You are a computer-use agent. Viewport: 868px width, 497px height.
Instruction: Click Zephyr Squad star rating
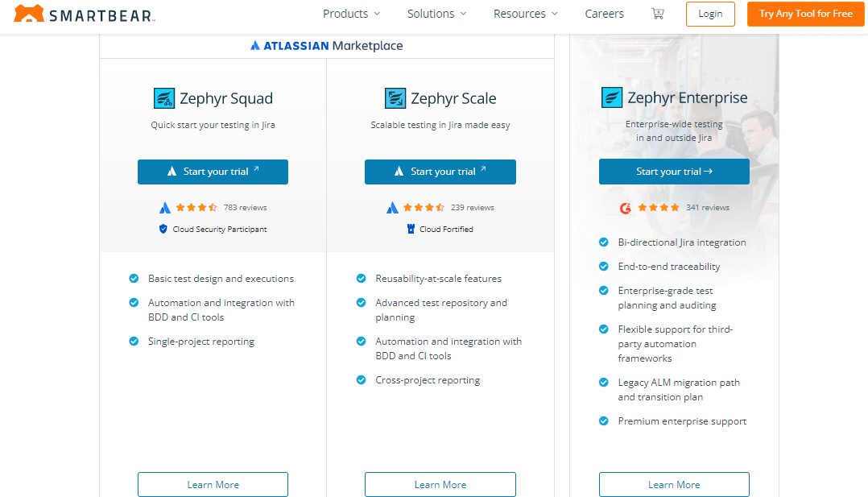tap(196, 208)
